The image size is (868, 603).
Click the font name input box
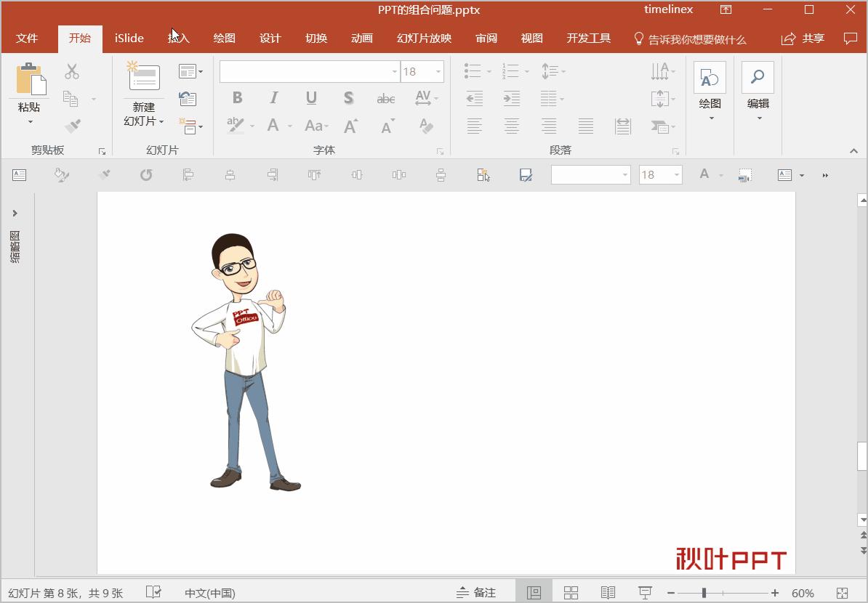[x=305, y=71]
